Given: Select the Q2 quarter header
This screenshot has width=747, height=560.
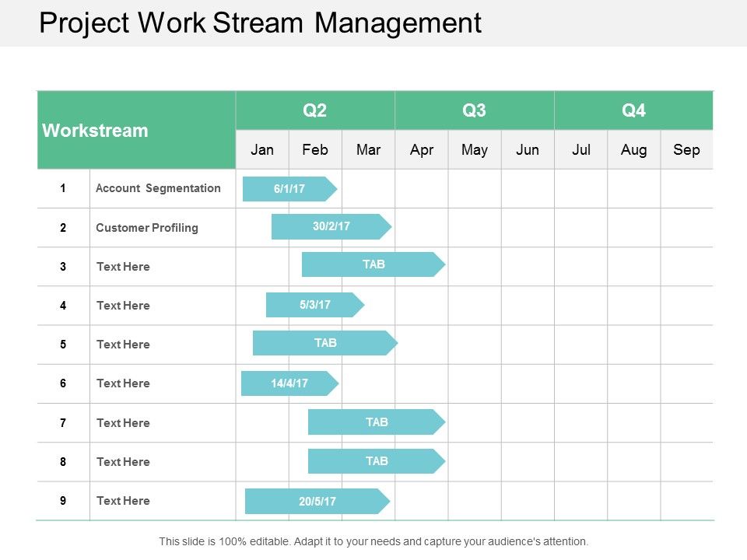Looking at the screenshot, I should [x=315, y=110].
